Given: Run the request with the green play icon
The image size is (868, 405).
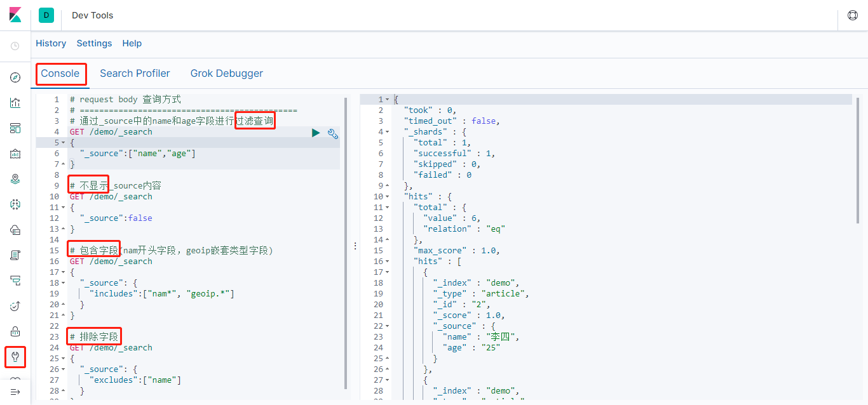Looking at the screenshot, I should point(316,133).
